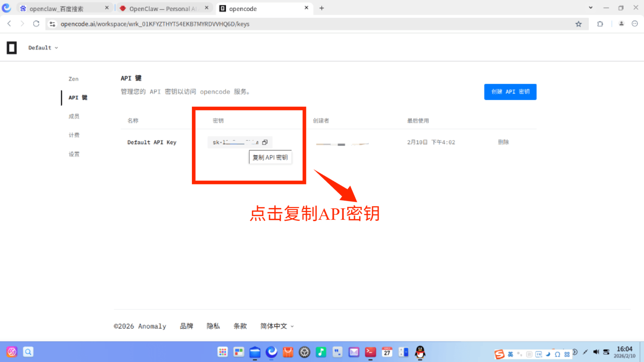Click the 创建 API 密钥 button
Screen dimensions: 644x362
coord(510,92)
